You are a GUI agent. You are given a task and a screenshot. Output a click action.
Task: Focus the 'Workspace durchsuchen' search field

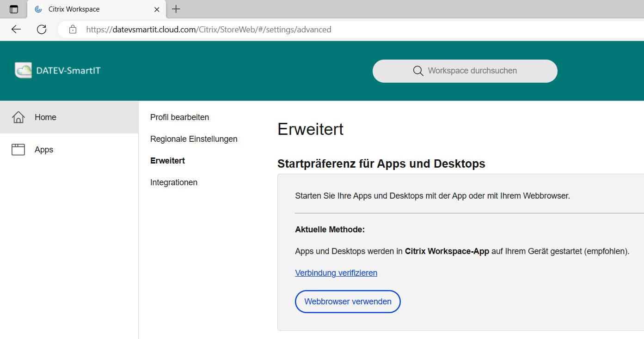coord(472,71)
